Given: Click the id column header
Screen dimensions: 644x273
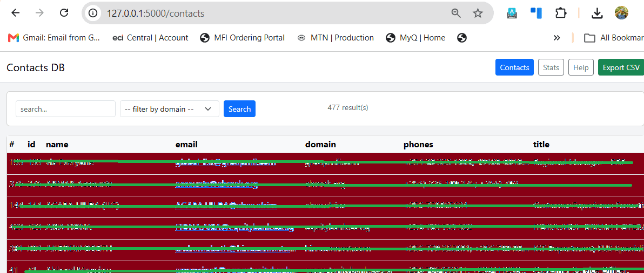Looking at the screenshot, I should [x=31, y=144].
